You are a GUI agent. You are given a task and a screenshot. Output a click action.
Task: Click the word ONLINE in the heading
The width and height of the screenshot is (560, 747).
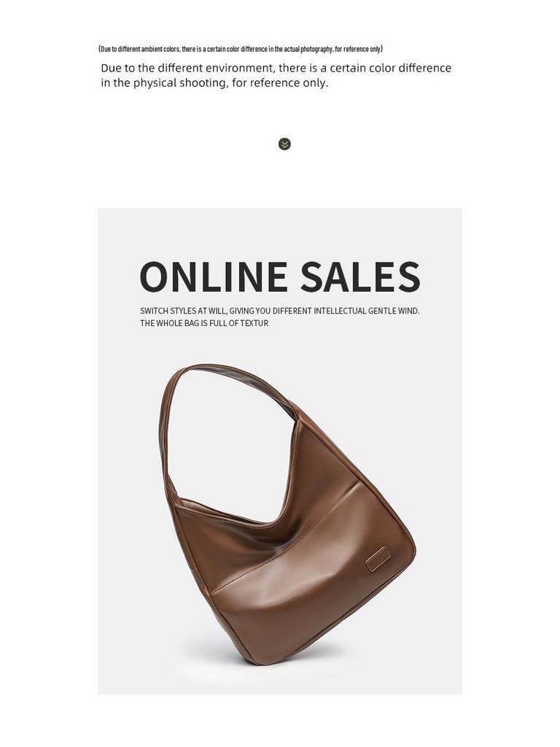pyautogui.click(x=214, y=276)
